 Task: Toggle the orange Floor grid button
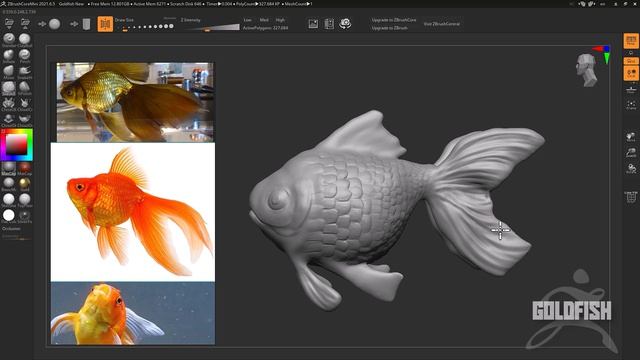[631, 61]
